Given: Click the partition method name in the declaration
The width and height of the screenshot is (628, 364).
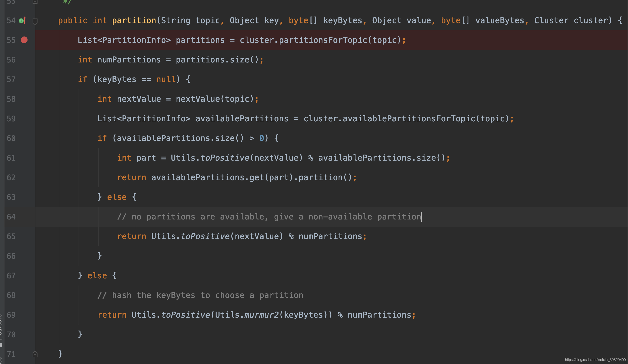Looking at the screenshot, I should [134, 21].
